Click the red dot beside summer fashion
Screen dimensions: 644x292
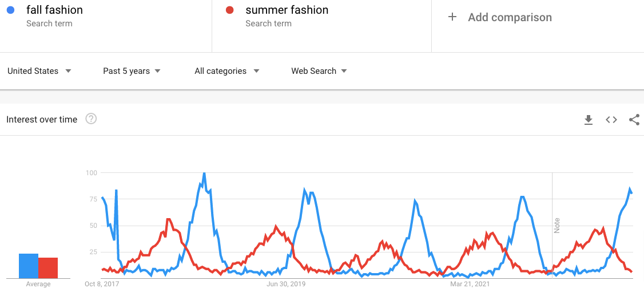(x=229, y=10)
